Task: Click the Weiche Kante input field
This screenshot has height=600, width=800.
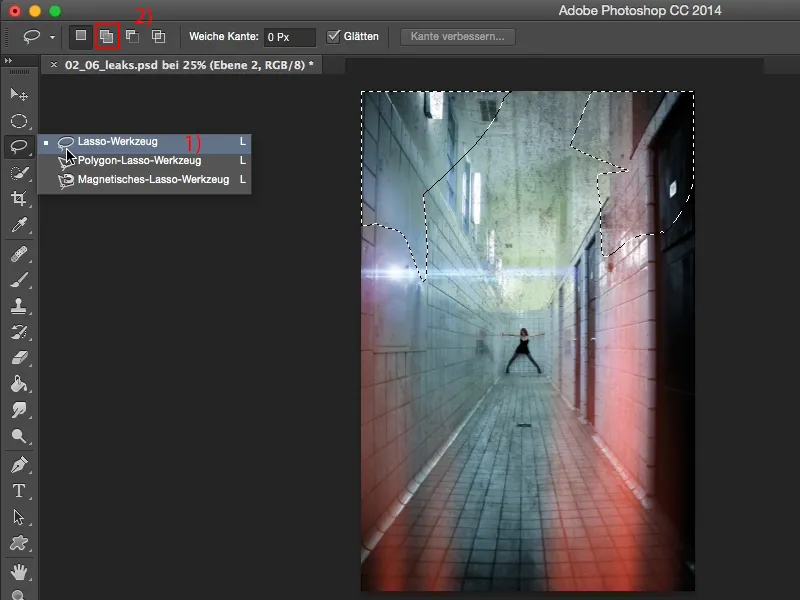Action: [289, 37]
